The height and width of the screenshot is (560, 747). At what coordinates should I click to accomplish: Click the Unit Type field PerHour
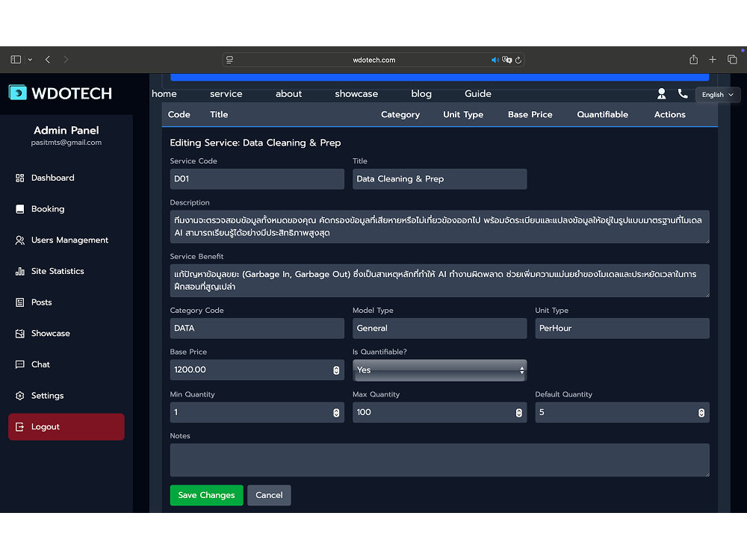point(622,328)
